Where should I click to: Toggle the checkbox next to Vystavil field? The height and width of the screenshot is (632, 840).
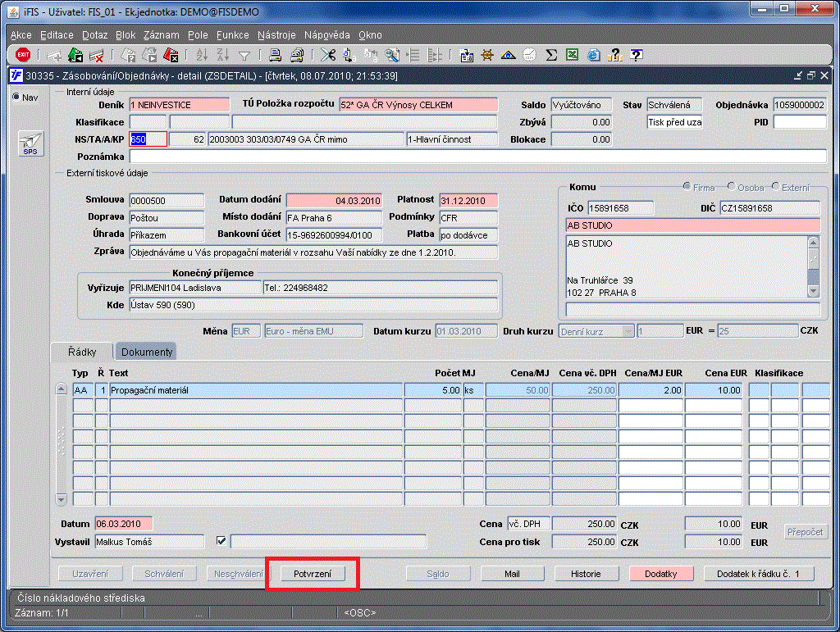(x=220, y=541)
